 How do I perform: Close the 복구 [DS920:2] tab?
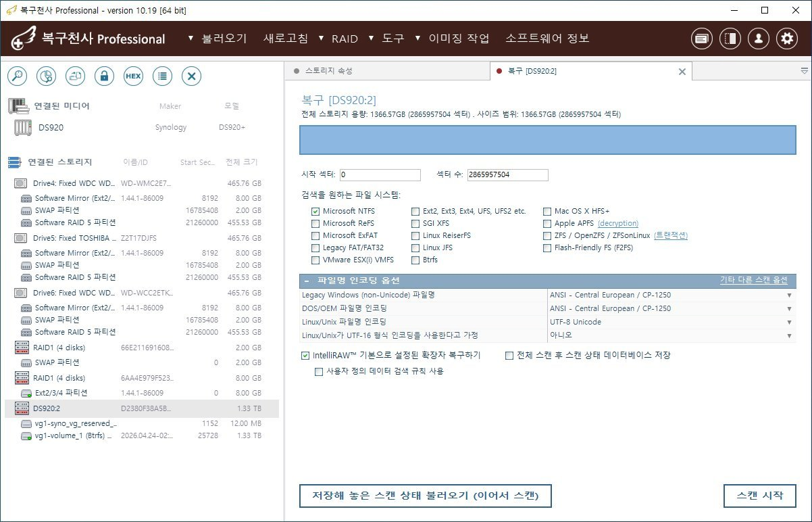tap(682, 71)
